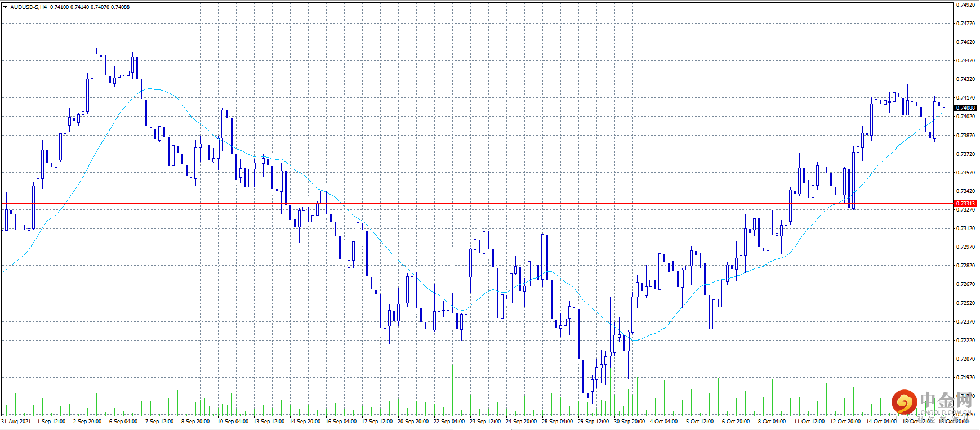Image resolution: width=980 pixels, height=430 pixels.
Task: Select the red horizontal line label 0.73313
Action: pyautogui.click(x=965, y=204)
